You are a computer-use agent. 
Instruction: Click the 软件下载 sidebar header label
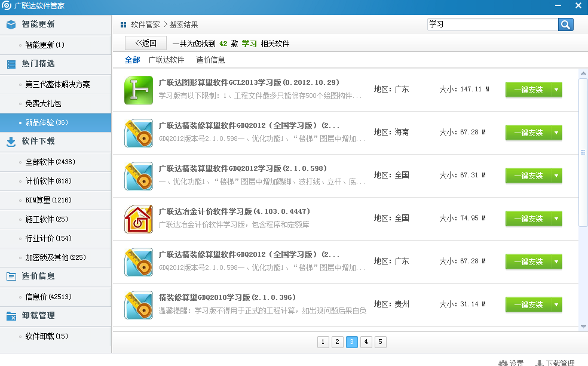point(38,142)
